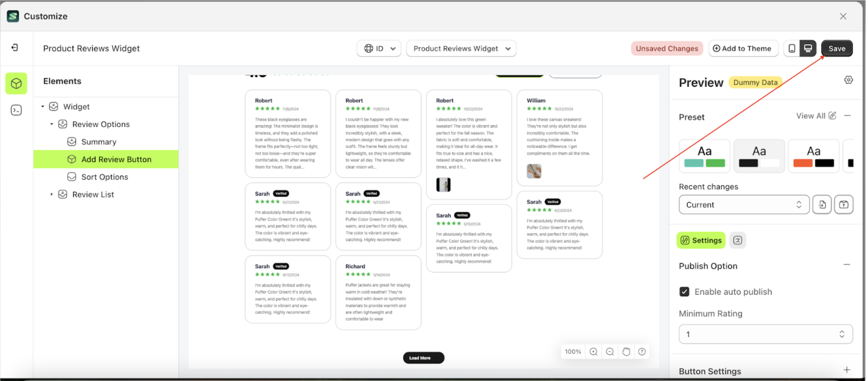
Task: Collapse the Preset section minus icon
Action: (847, 116)
